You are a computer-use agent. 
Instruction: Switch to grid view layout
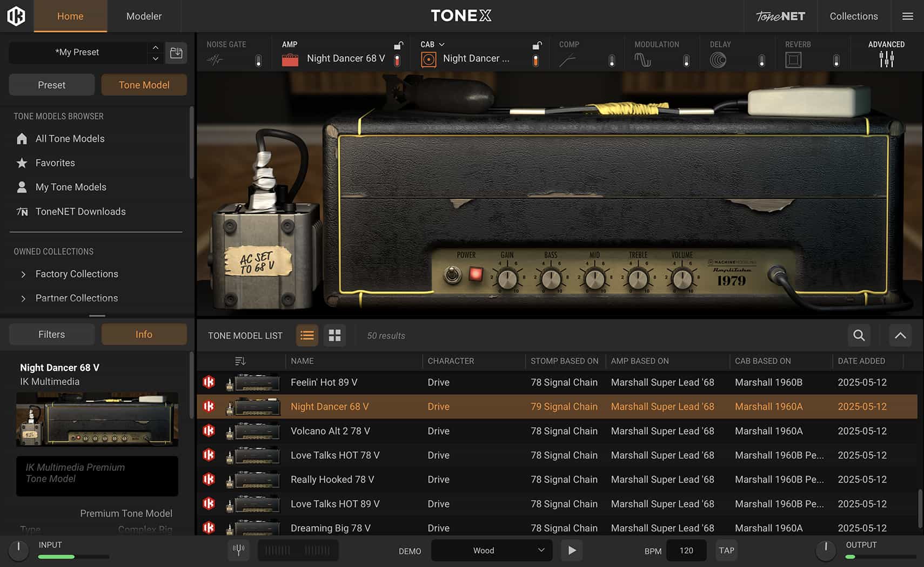coord(334,335)
